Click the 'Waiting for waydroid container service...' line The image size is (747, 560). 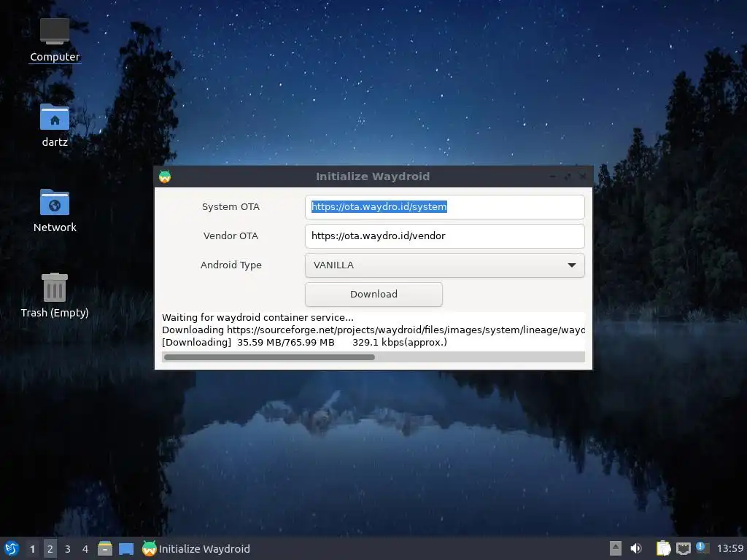point(258,318)
